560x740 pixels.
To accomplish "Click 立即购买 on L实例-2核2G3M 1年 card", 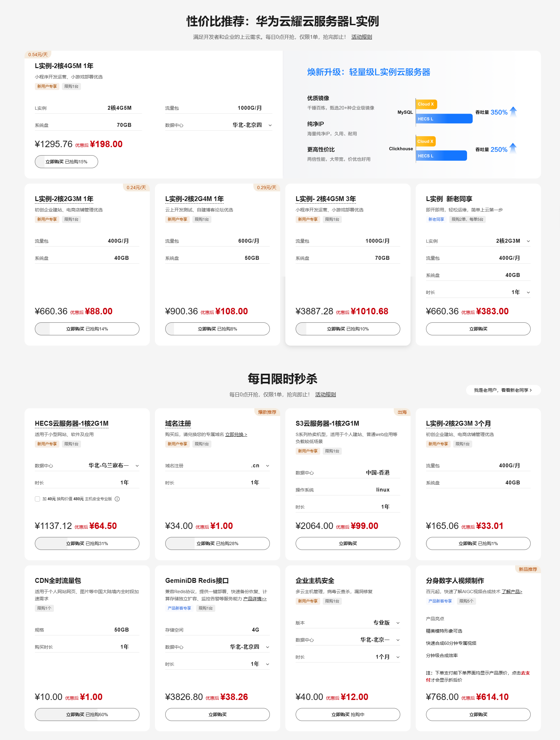I will pos(87,329).
